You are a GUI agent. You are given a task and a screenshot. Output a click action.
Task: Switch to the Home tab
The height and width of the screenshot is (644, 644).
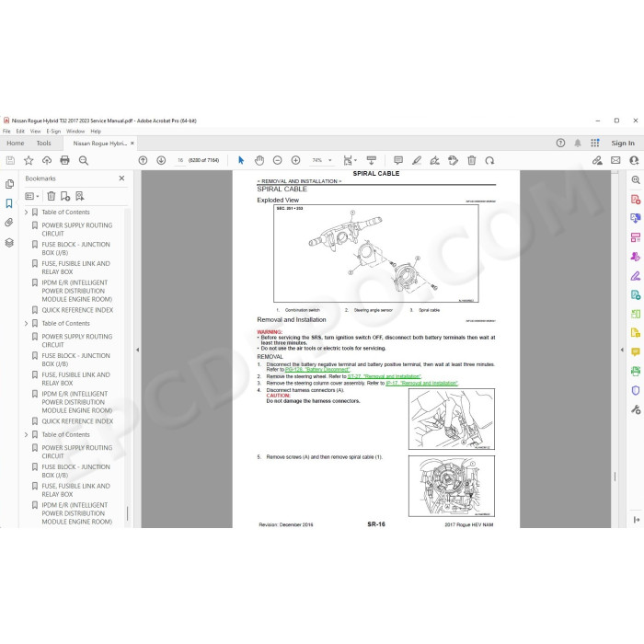point(16,143)
